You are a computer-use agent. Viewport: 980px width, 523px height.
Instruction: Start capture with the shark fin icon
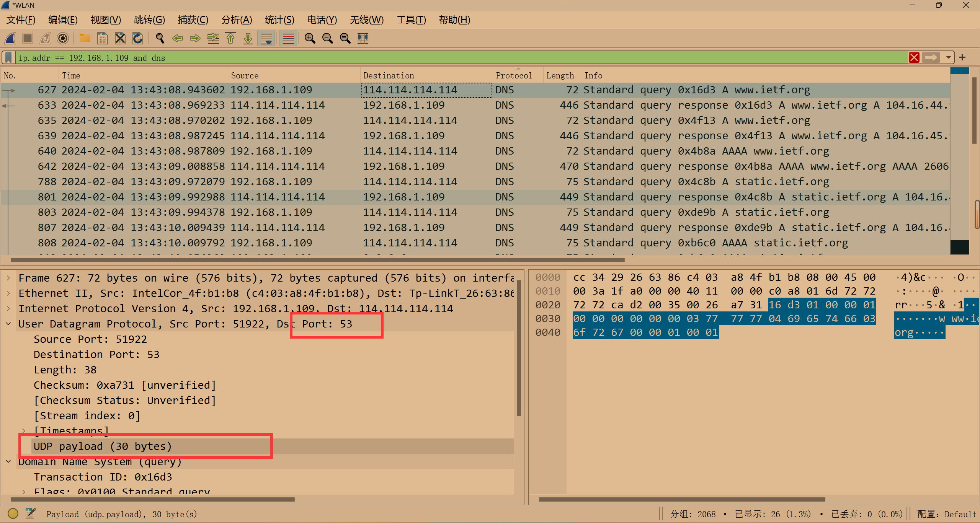pyautogui.click(x=10, y=38)
